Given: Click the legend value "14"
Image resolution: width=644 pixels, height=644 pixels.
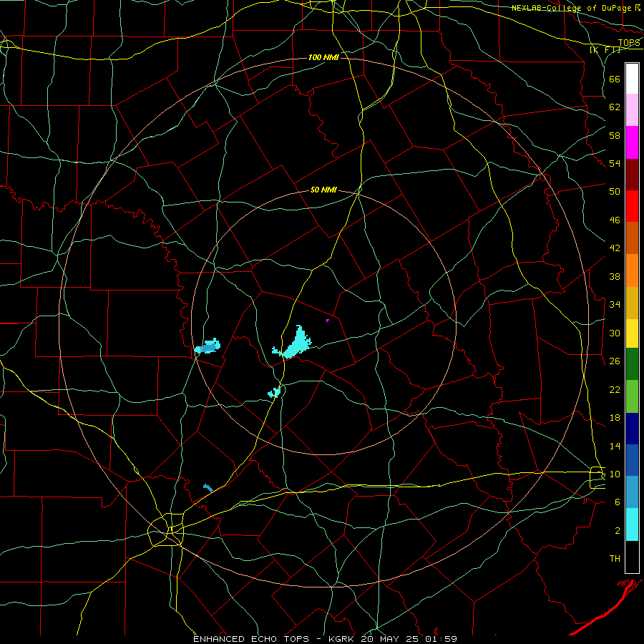Looking at the screenshot, I should pyautogui.click(x=615, y=446).
